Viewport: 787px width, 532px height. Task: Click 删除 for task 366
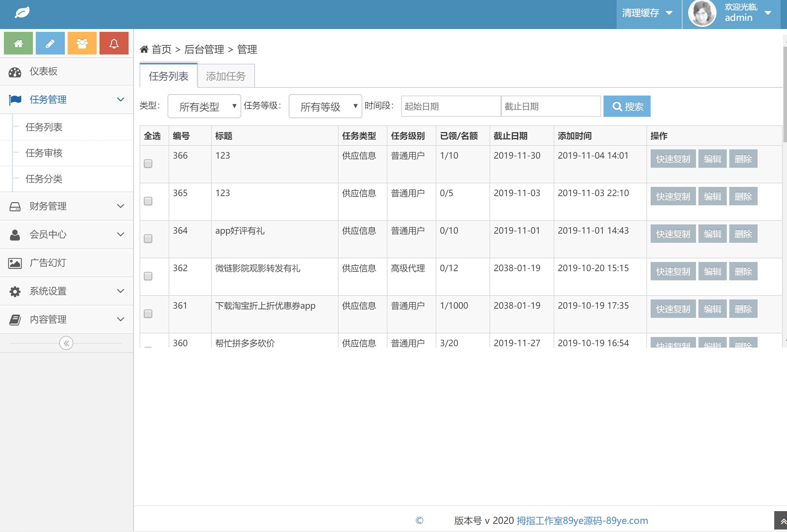point(743,159)
